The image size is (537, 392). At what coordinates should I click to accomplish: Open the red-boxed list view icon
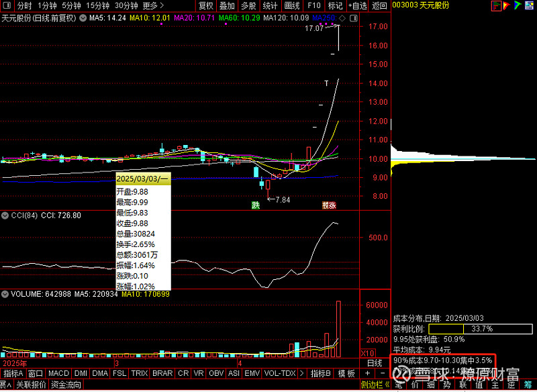(496, 5)
